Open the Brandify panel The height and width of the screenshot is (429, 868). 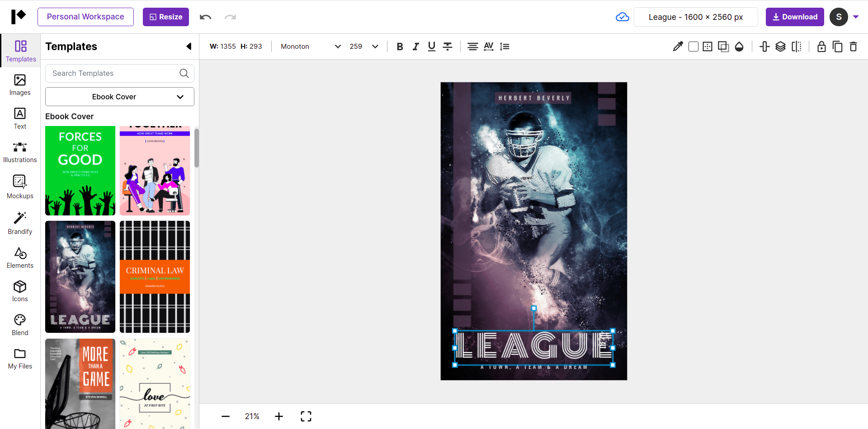(x=19, y=224)
